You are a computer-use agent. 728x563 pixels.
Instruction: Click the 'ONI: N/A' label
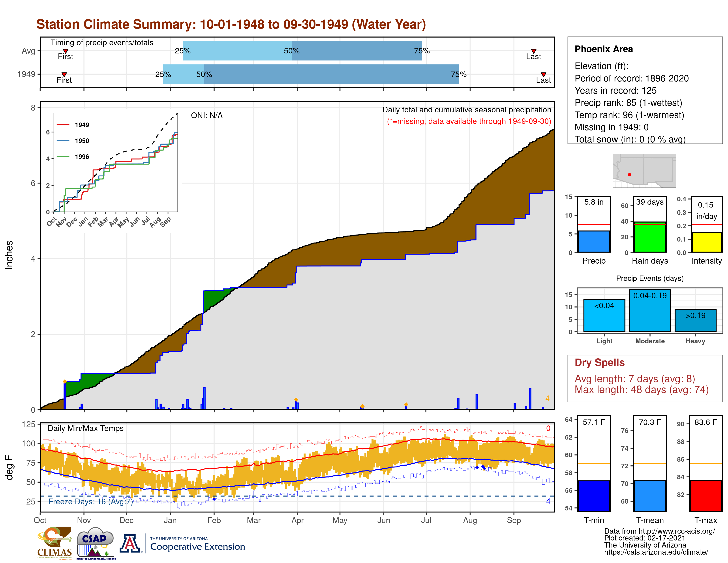point(207,115)
